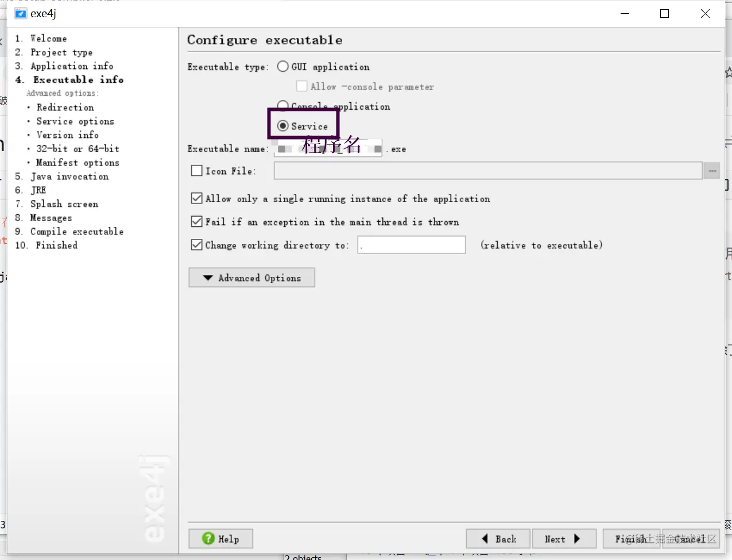Toggle Allow only a single running instance checkbox
Image resolution: width=732 pixels, height=560 pixels.
(x=196, y=198)
